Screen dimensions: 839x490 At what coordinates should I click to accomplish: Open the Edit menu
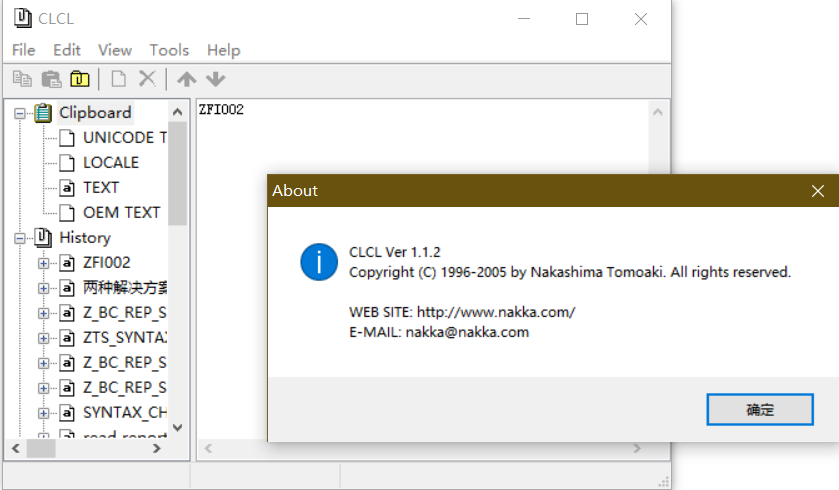pos(67,50)
